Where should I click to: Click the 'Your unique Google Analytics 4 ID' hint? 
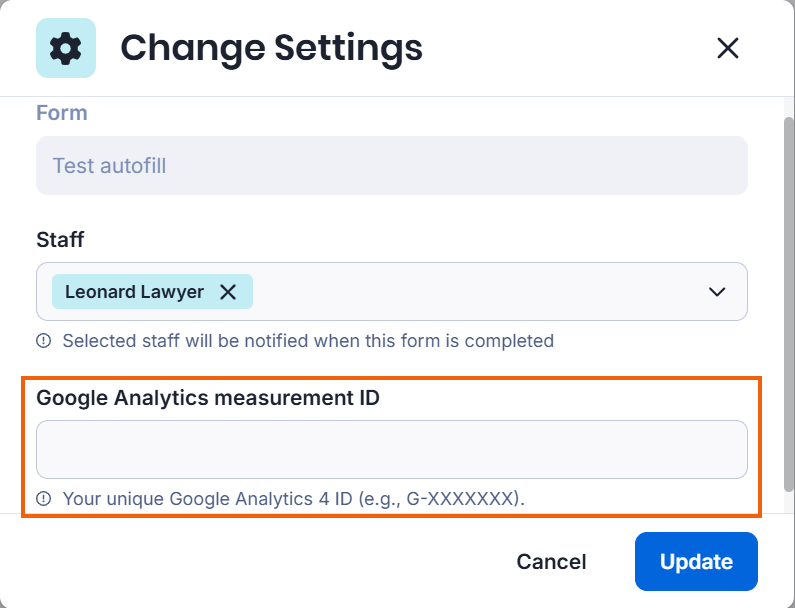[x=293, y=498]
